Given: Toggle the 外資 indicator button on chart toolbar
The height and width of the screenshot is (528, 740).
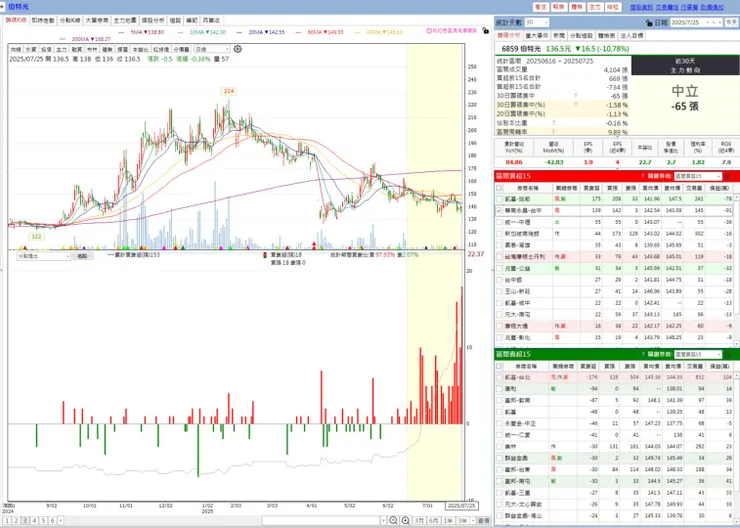Looking at the screenshot, I should pyautogui.click(x=31, y=49).
